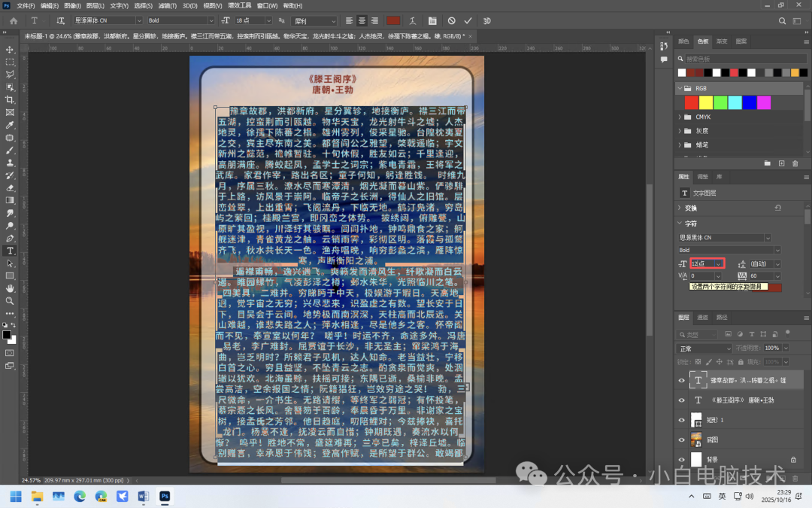Open the 图层(L) menu
The height and width of the screenshot is (508, 812).
[x=95, y=6]
